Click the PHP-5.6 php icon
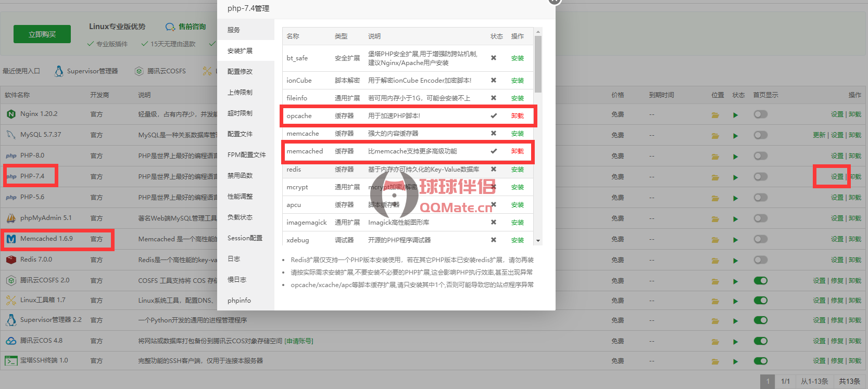The height and width of the screenshot is (389, 868). 11,197
